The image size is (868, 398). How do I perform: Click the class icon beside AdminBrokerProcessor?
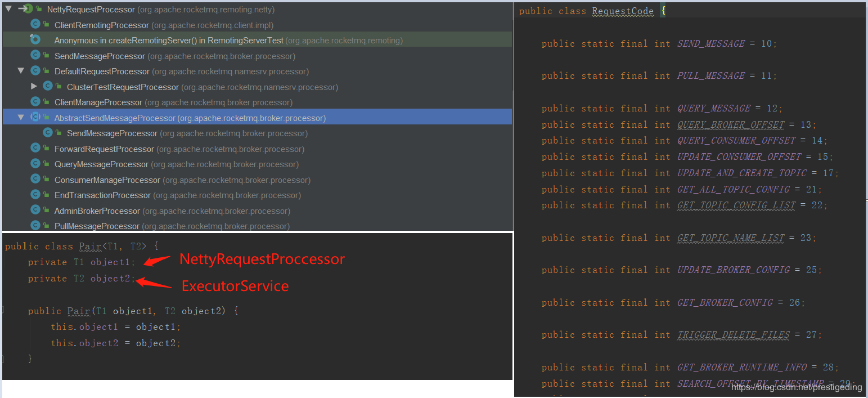tap(35, 211)
